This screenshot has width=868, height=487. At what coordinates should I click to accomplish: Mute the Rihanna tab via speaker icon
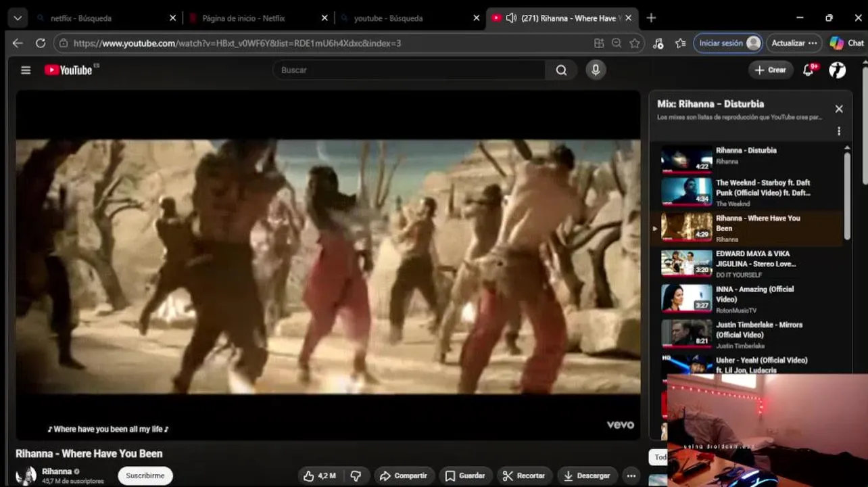[x=511, y=18]
